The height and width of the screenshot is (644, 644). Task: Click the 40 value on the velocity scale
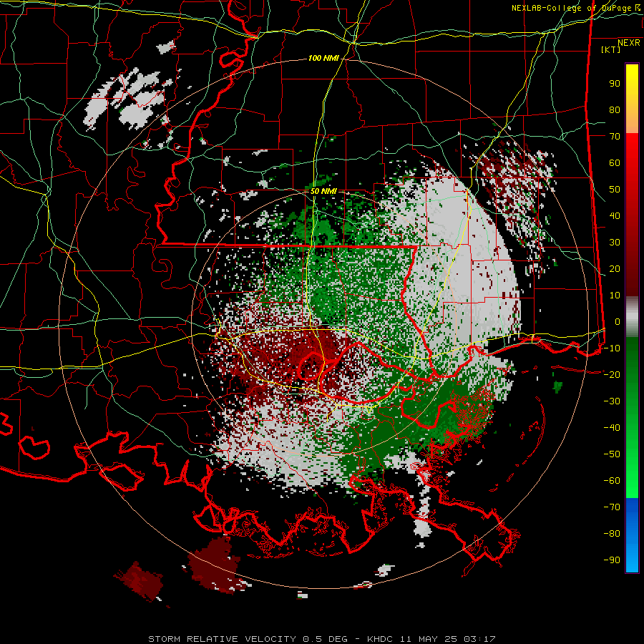coord(615,215)
